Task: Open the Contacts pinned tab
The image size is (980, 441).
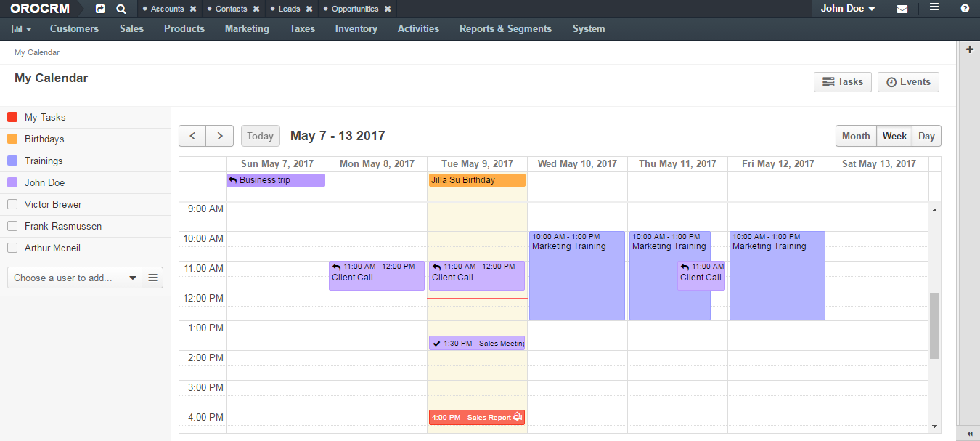Action: (232, 9)
